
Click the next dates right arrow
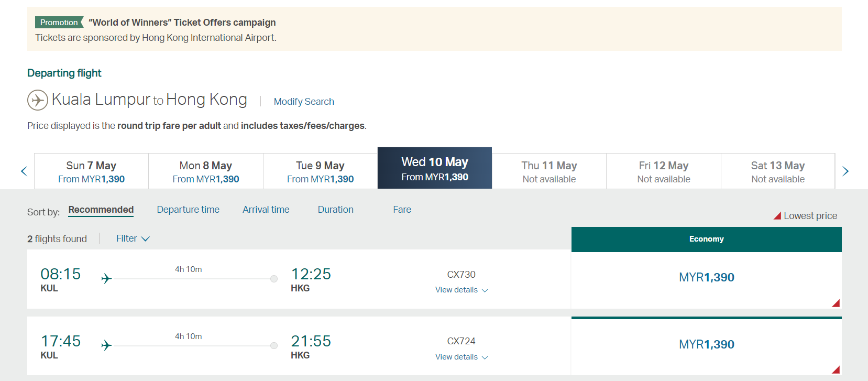(x=845, y=171)
